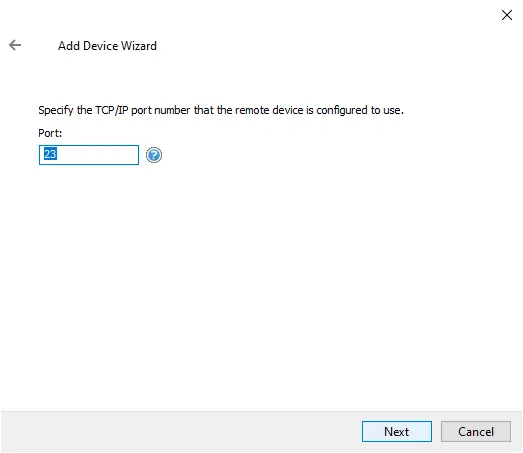523x453 pixels.
Task: Click empty area right of port value
Action: pyautogui.click(x=97, y=155)
